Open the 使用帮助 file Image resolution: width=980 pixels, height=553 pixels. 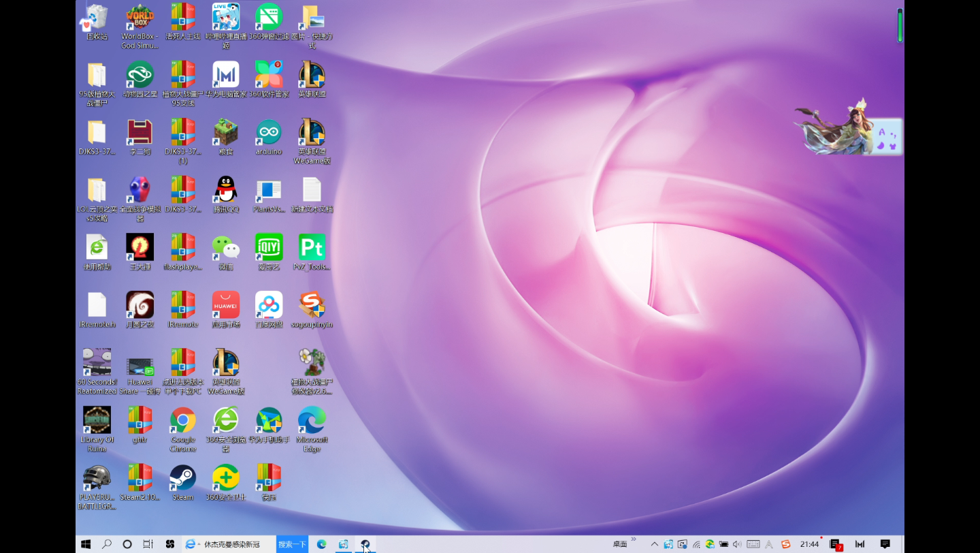(x=97, y=253)
